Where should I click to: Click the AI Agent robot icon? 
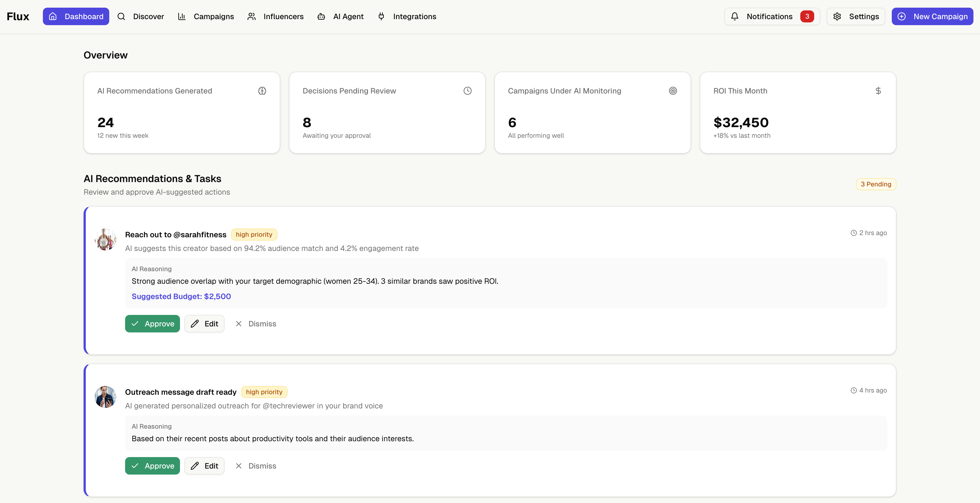[x=321, y=16]
